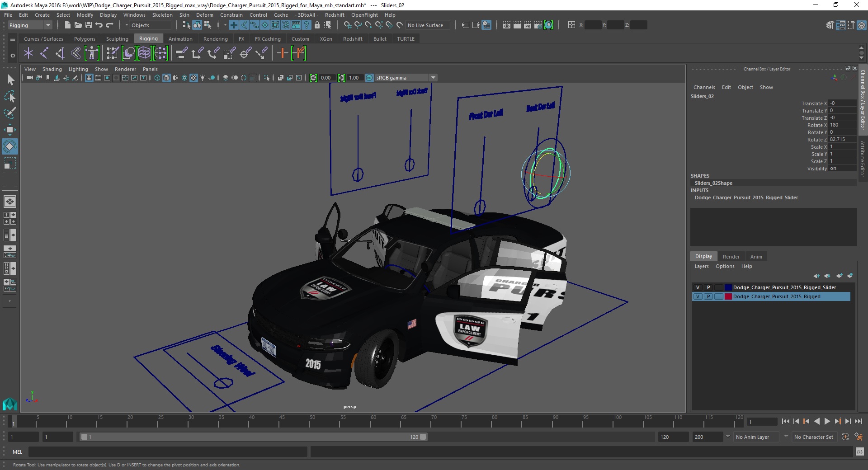Switch to the Polygons shelf tab

[x=85, y=39]
